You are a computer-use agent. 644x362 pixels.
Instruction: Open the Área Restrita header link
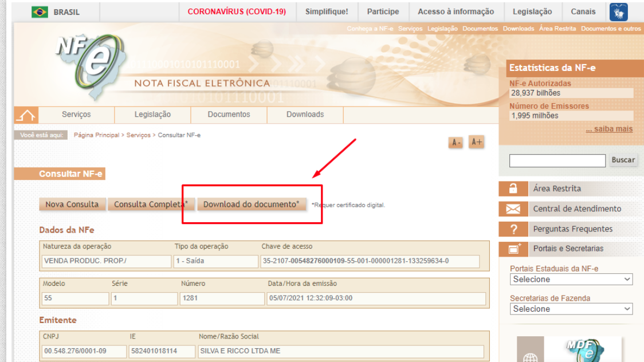[x=557, y=29]
